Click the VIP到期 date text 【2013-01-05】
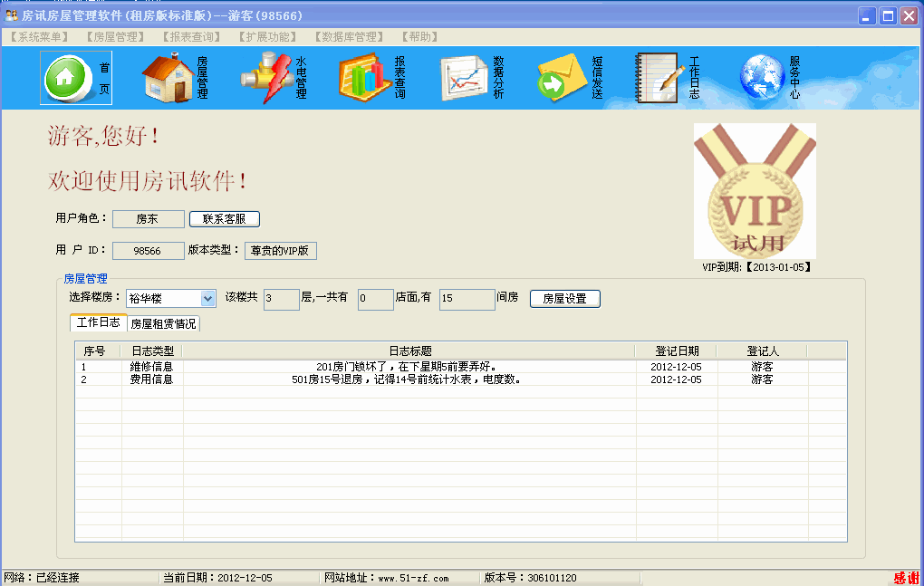The height and width of the screenshot is (586, 924). [779, 267]
